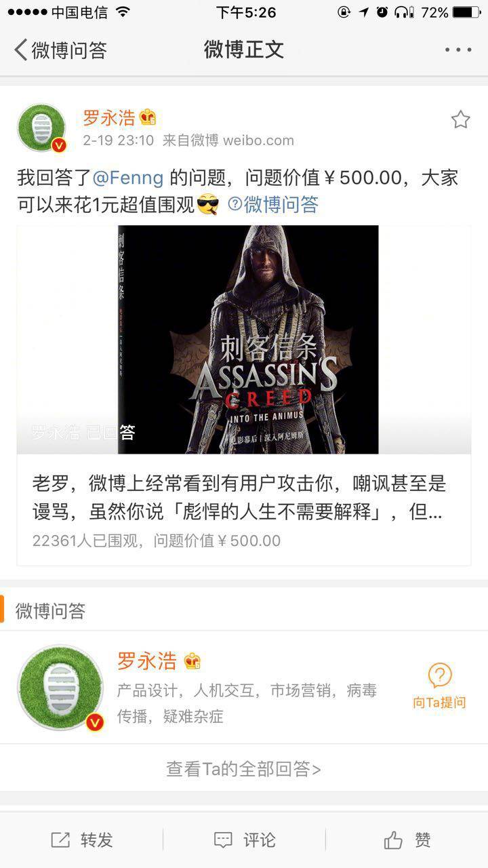Viewport: 488px width, 868px height.
Task: Click the 向Ta提问 question mark icon
Action: tap(440, 675)
